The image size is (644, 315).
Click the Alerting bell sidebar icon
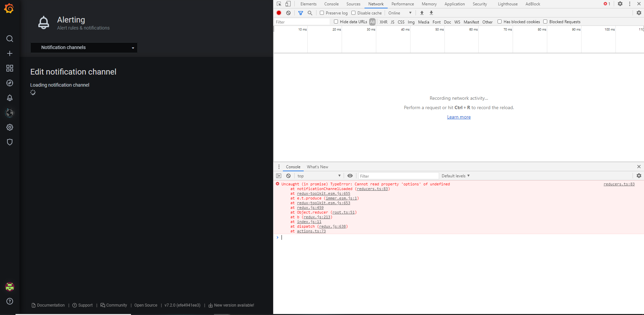(x=9, y=98)
